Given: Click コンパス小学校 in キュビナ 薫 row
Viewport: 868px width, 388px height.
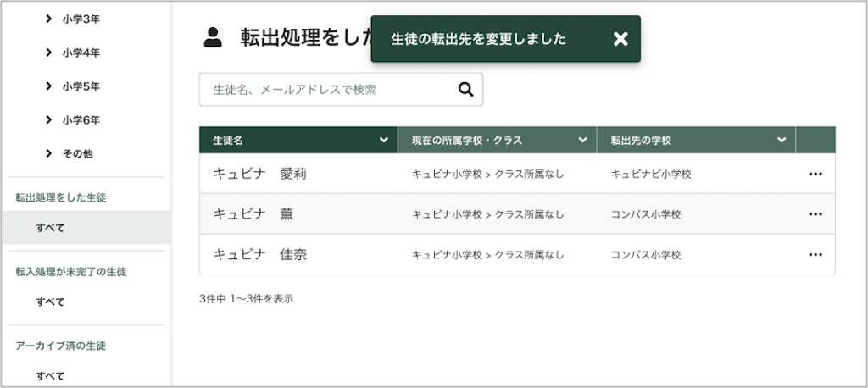Looking at the screenshot, I should [646, 214].
